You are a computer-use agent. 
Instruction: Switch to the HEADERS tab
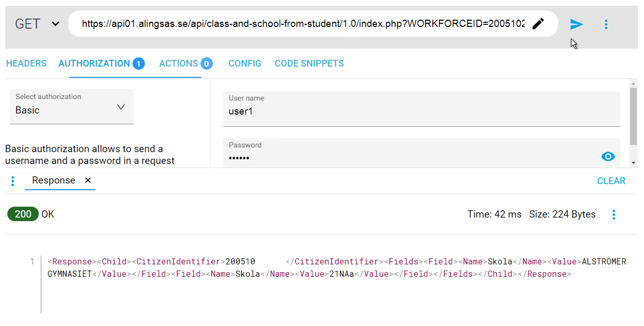tap(26, 63)
